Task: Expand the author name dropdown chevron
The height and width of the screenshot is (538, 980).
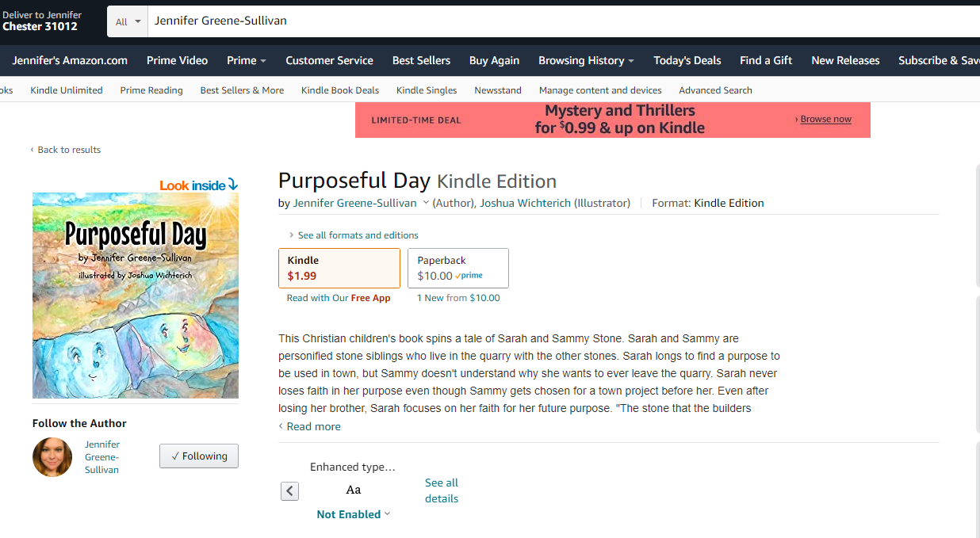Action: [x=426, y=203]
